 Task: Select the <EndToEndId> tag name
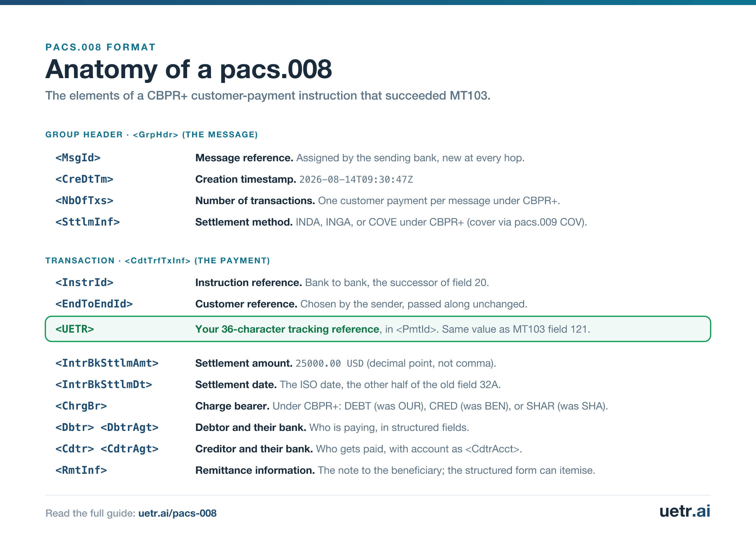tap(94, 304)
